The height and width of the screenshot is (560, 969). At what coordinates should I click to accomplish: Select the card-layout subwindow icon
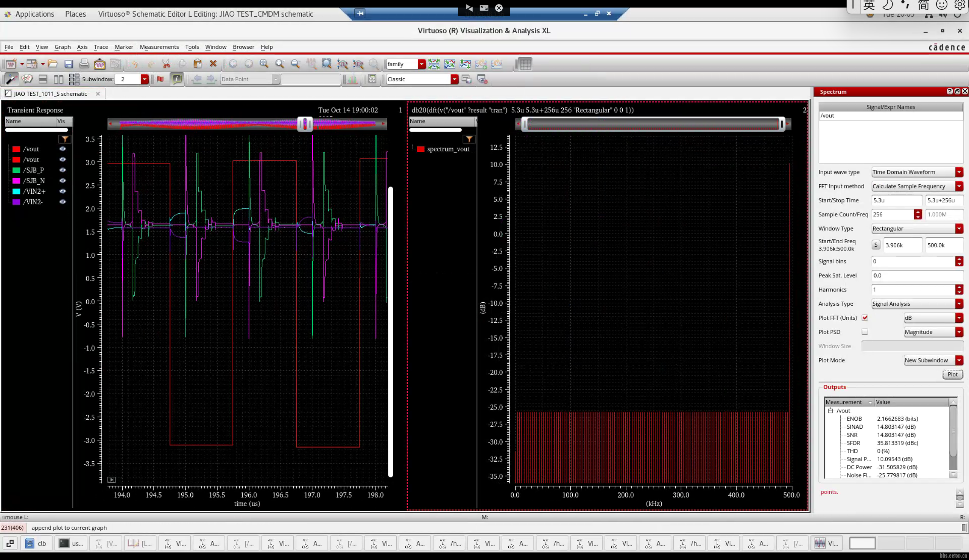27,79
